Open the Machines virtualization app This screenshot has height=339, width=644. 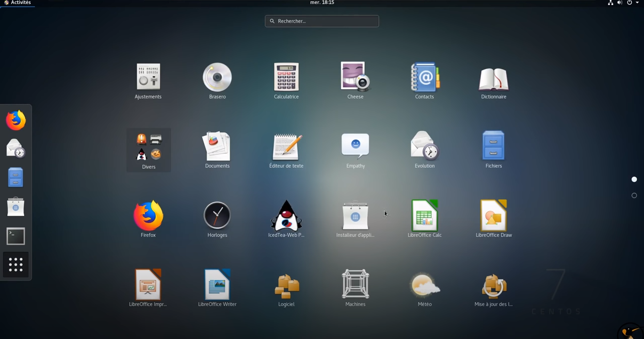click(355, 288)
